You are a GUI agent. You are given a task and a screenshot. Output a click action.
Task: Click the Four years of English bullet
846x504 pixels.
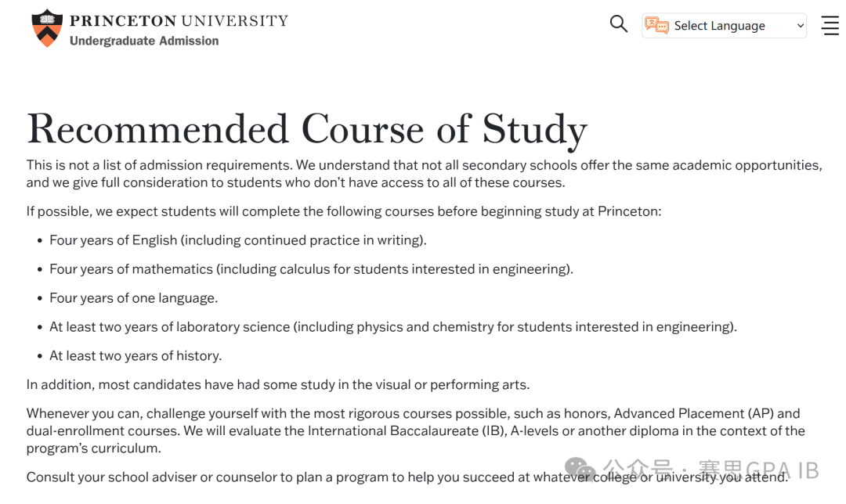(x=237, y=240)
